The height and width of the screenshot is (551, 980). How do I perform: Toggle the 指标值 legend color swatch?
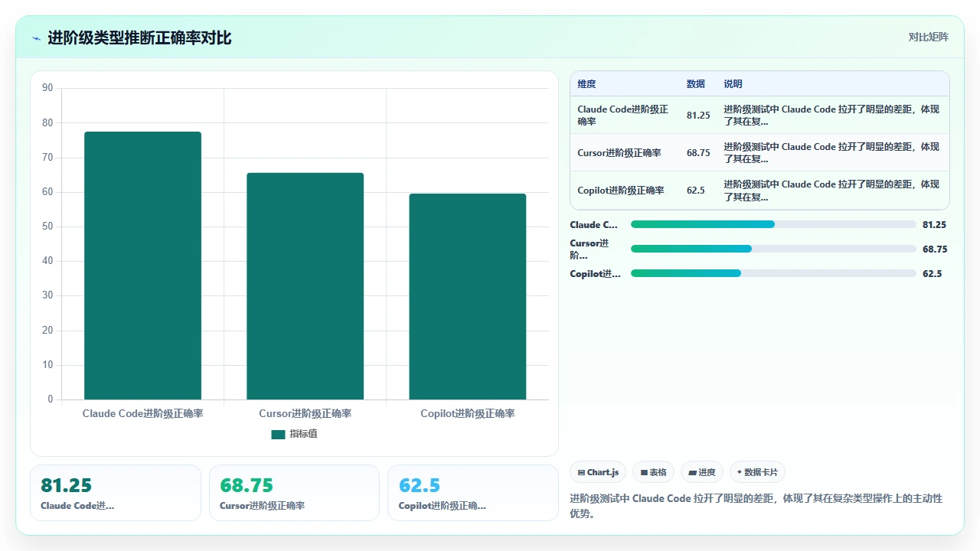coord(278,435)
